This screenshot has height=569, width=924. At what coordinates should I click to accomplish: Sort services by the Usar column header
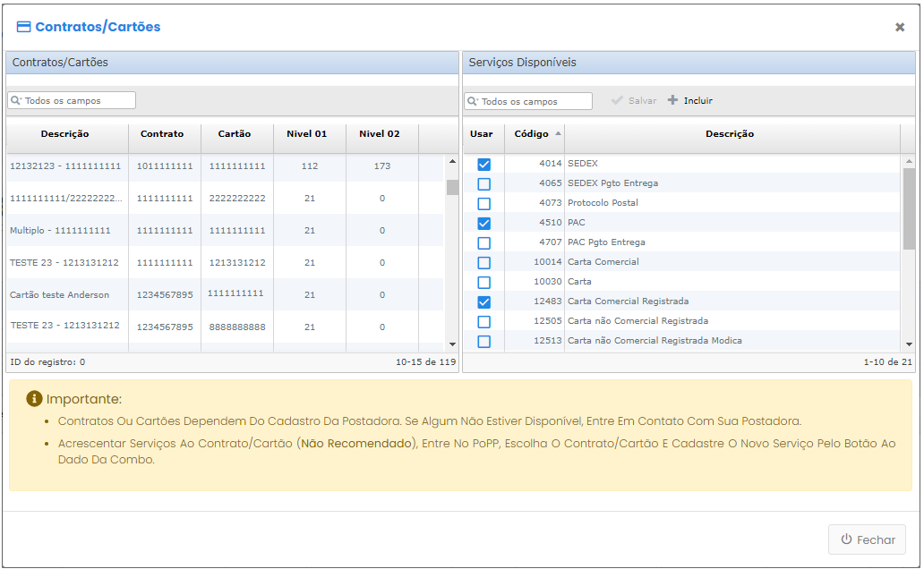[483, 139]
